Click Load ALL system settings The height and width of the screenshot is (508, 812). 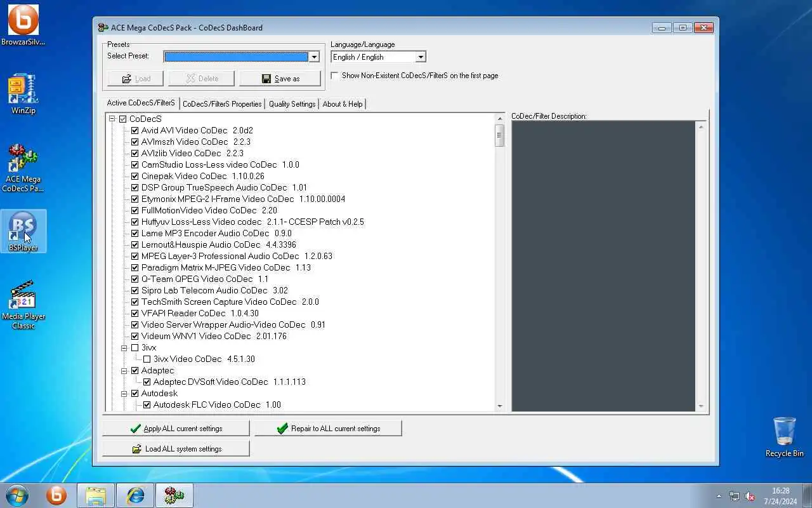(x=176, y=449)
